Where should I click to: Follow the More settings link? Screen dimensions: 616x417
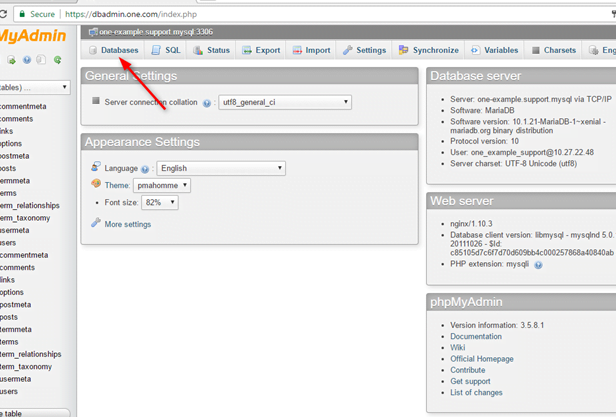point(128,224)
